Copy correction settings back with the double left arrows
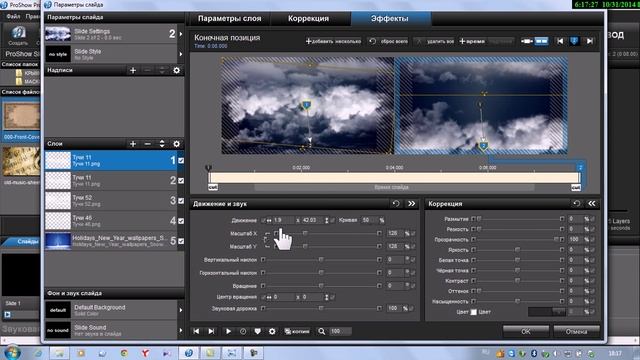This screenshot has width=640, height=360. (x=591, y=203)
